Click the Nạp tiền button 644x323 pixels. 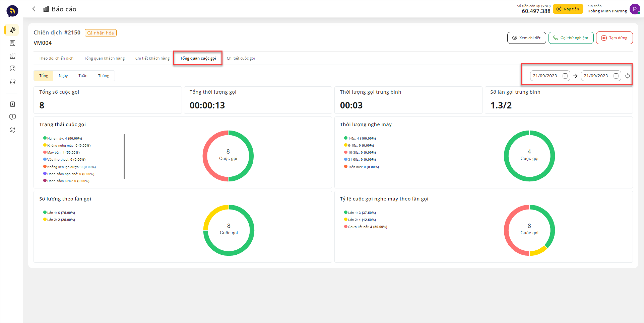(568, 9)
